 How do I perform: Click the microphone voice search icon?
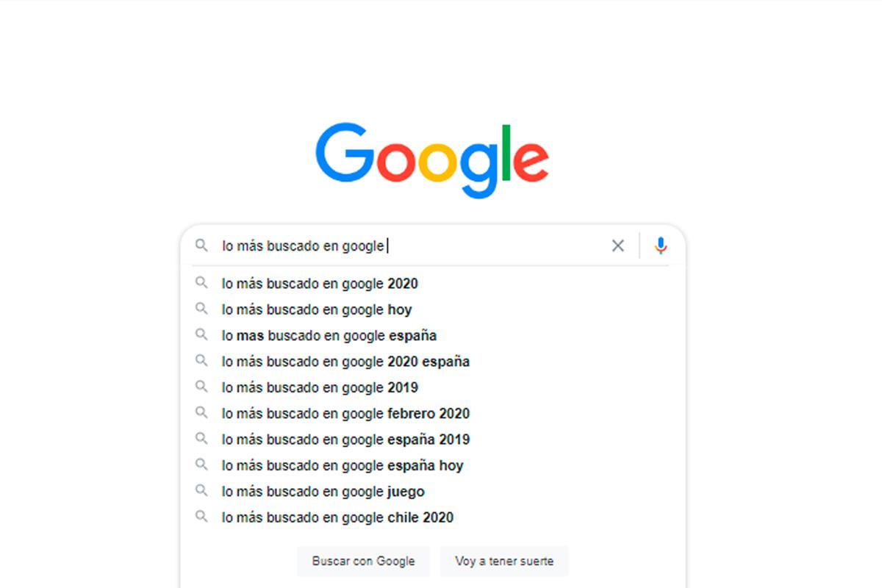[x=661, y=245]
